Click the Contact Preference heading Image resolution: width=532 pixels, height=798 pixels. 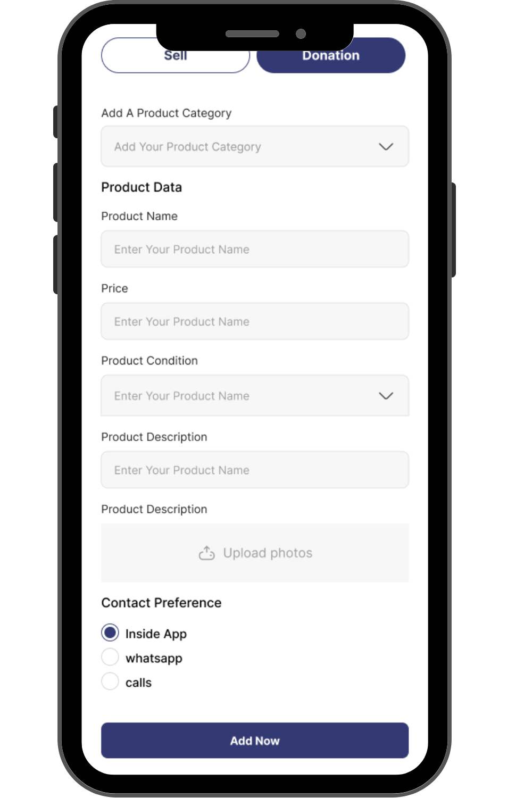(x=161, y=603)
